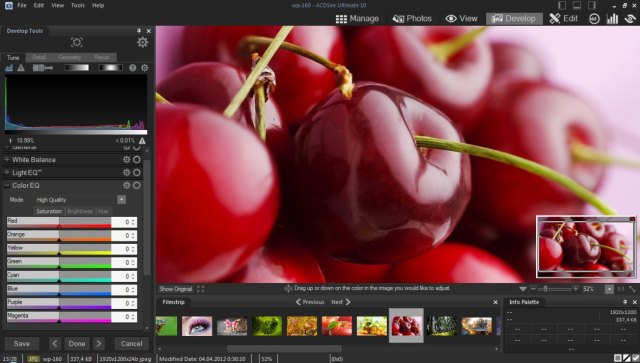The image size is (640, 363).
Task: Open the zoom percentage dropdown arrow
Action: 609,289
